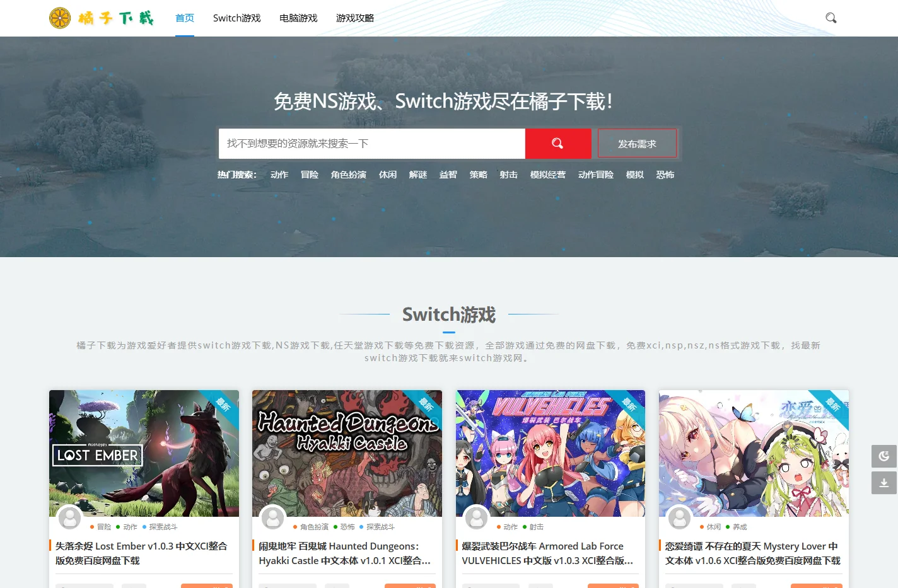Open Haunted Dungeons Hyakki Castle cover thumbnail

(x=347, y=453)
